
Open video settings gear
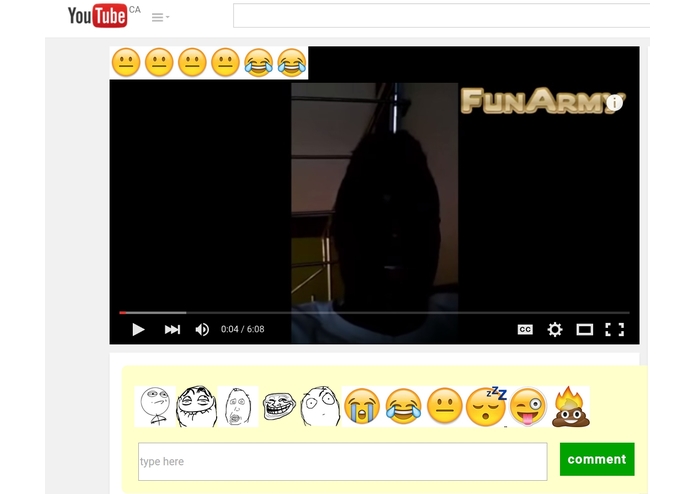pyautogui.click(x=554, y=329)
